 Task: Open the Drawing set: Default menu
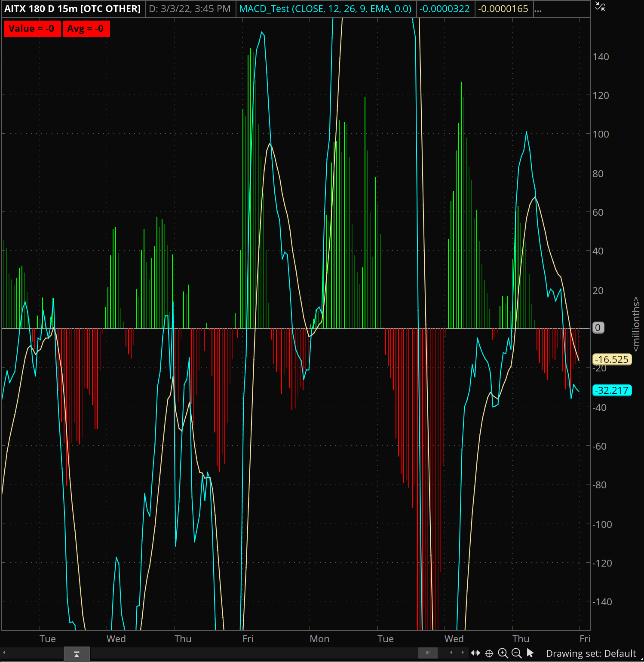point(591,653)
